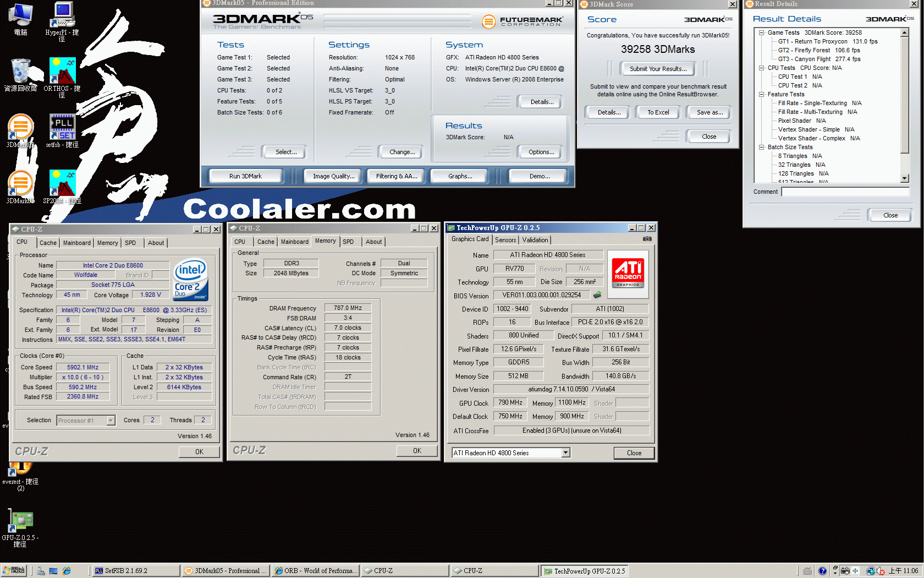Open the Cache tab in left CPU-Z
924x578 pixels.
pyautogui.click(x=48, y=243)
